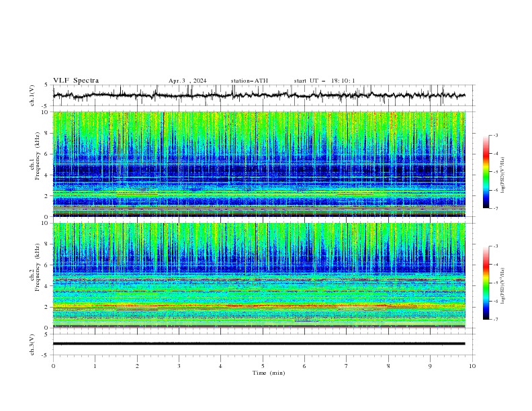The height and width of the screenshot is (411, 532).
Task: Click inside the ch.1 spectrogram plot
Action: 259,164
